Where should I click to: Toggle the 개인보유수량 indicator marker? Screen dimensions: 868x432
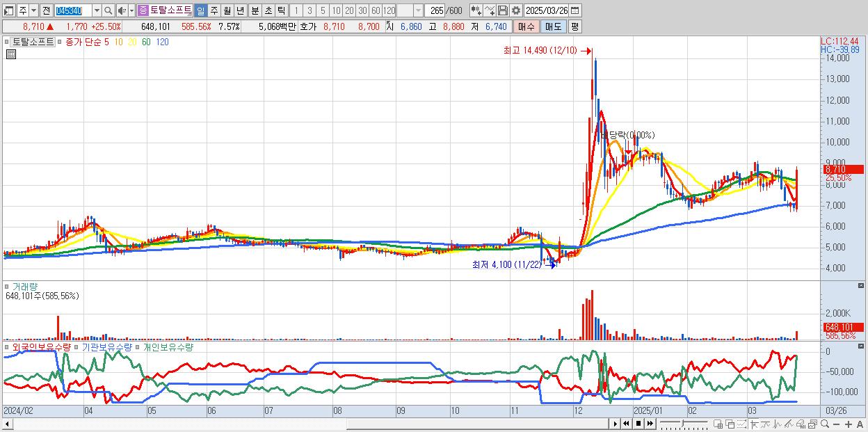(x=138, y=346)
